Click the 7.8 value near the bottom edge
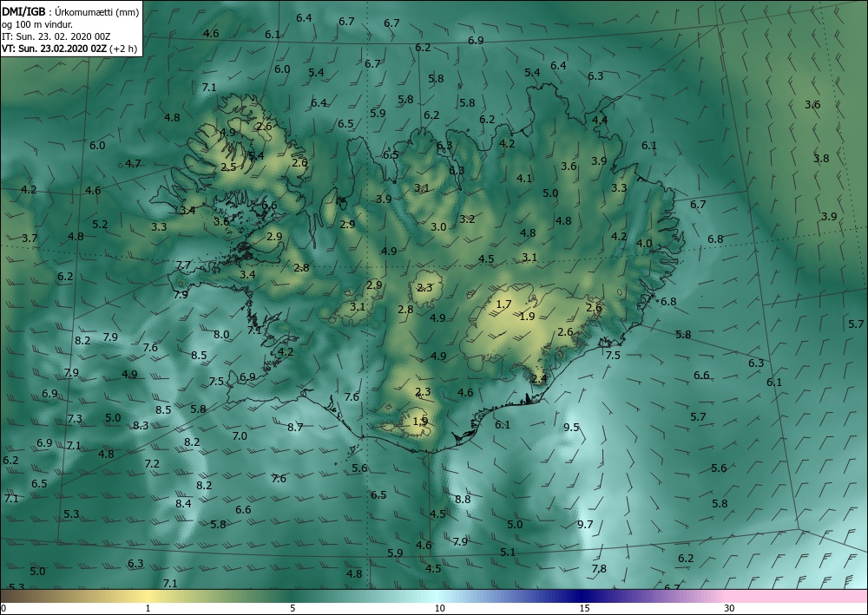The width and height of the screenshot is (868, 615). 599,568
